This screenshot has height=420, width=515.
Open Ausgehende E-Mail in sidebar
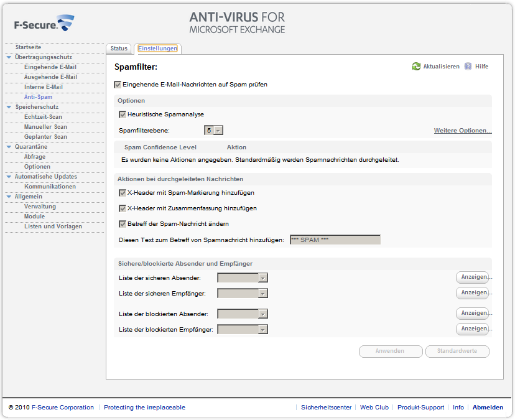[x=50, y=77]
